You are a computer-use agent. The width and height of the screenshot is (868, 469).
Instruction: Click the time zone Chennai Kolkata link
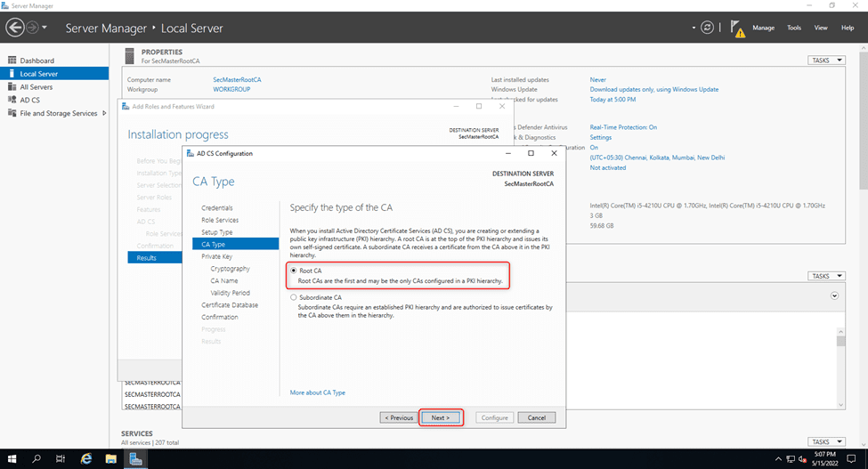coord(657,158)
